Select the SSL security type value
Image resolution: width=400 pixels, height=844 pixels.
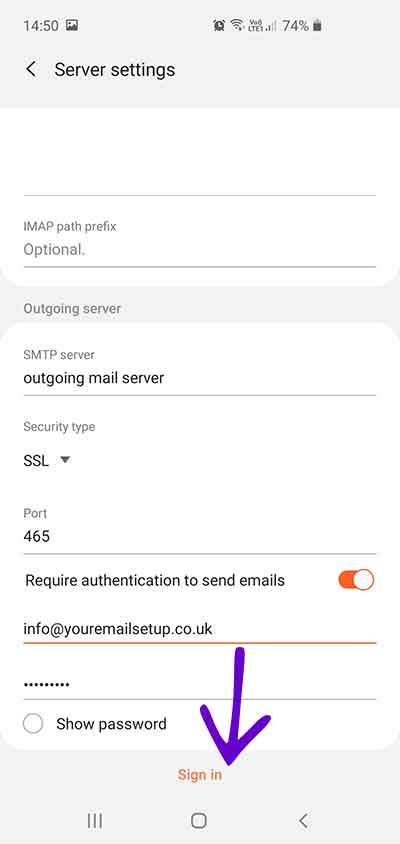pyautogui.click(x=36, y=460)
